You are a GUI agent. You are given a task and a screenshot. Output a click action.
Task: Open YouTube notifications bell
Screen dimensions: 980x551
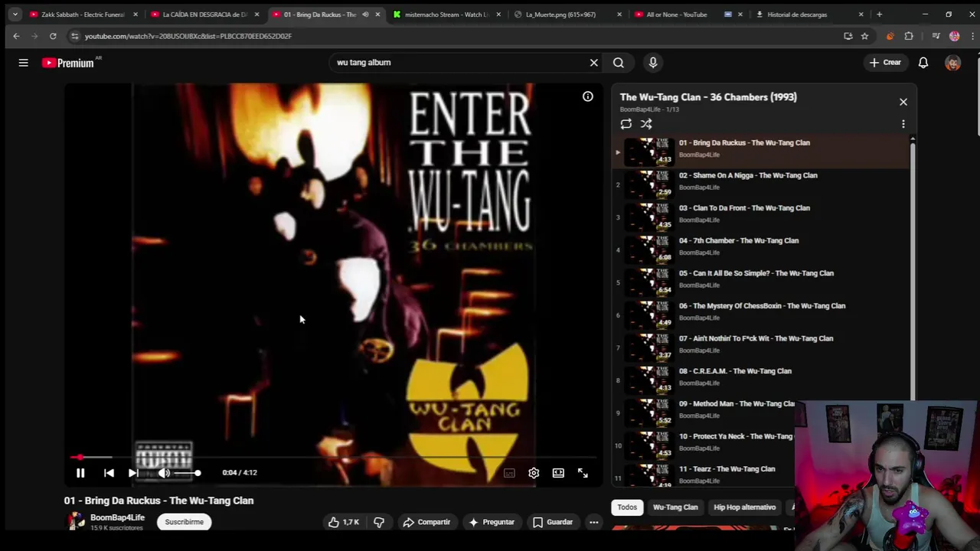coord(923,63)
